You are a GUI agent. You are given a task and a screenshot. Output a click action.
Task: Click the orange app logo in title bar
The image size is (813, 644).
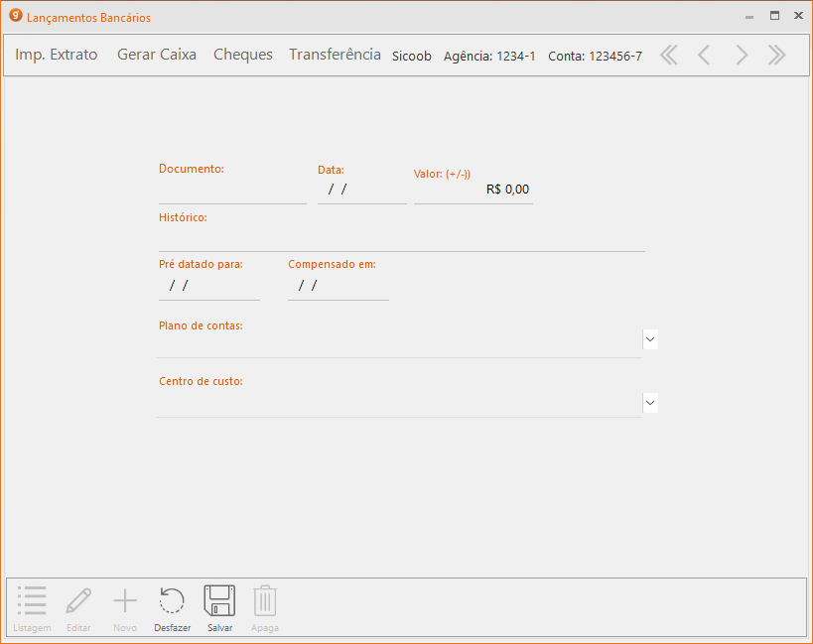pyautogui.click(x=16, y=16)
